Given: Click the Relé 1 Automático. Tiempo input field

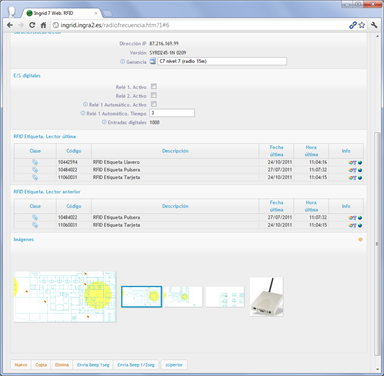Looking at the screenshot, I should pyautogui.click(x=172, y=113).
